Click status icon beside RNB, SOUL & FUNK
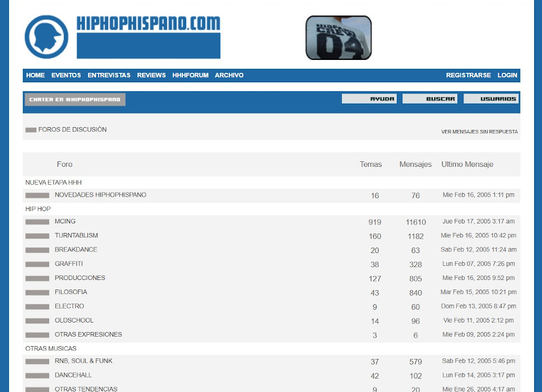Screen dimensions: 542x392 pos(38,362)
